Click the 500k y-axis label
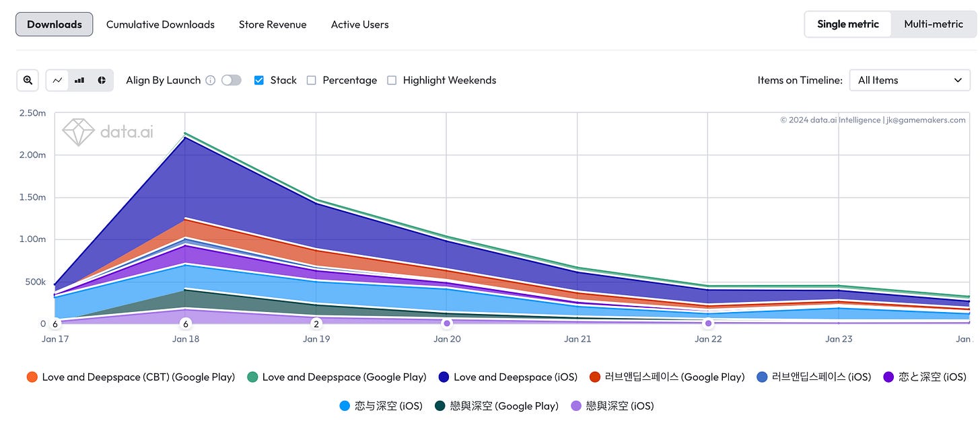The height and width of the screenshot is (429, 980). [34, 282]
